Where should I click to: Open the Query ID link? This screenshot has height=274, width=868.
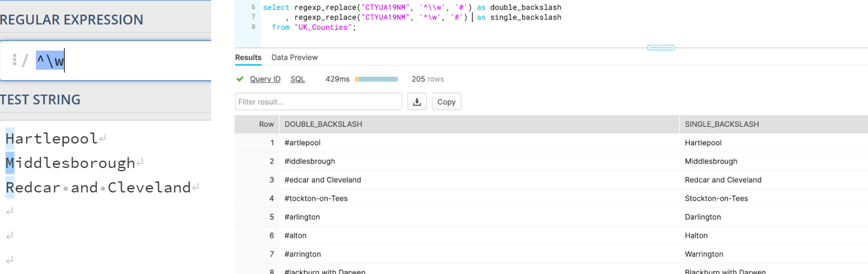[265, 79]
